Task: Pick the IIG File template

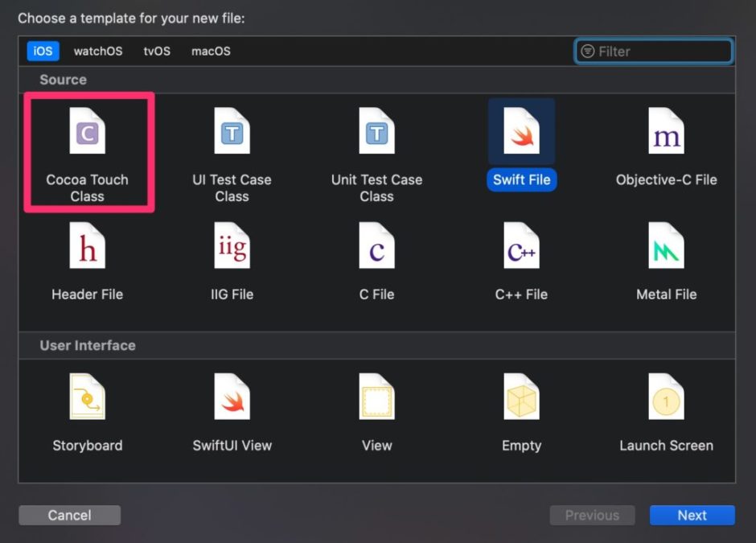Action: point(232,248)
